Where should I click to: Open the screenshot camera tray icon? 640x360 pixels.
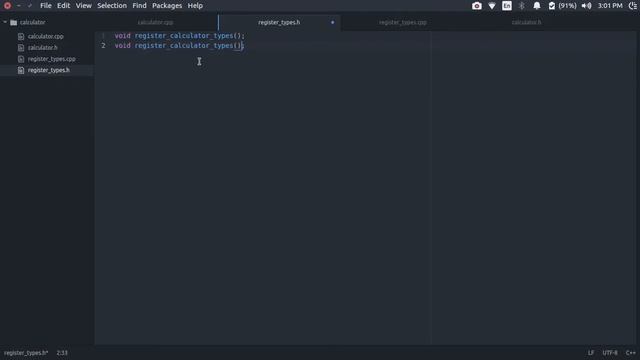point(477,6)
